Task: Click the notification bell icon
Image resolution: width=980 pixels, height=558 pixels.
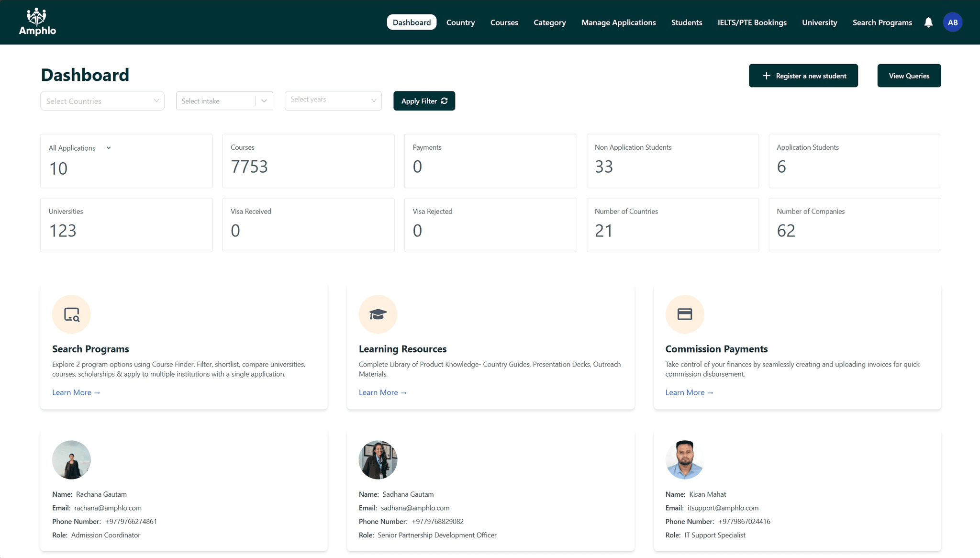Action: pyautogui.click(x=928, y=22)
